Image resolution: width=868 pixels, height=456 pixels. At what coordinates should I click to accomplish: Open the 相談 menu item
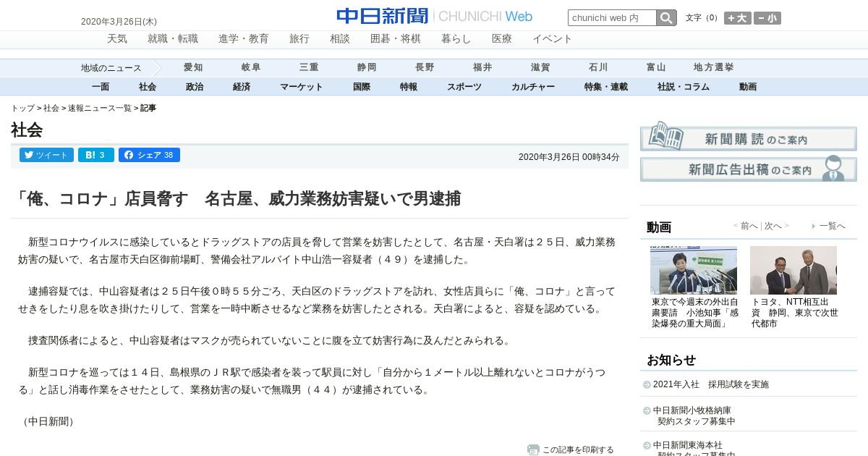[340, 39]
